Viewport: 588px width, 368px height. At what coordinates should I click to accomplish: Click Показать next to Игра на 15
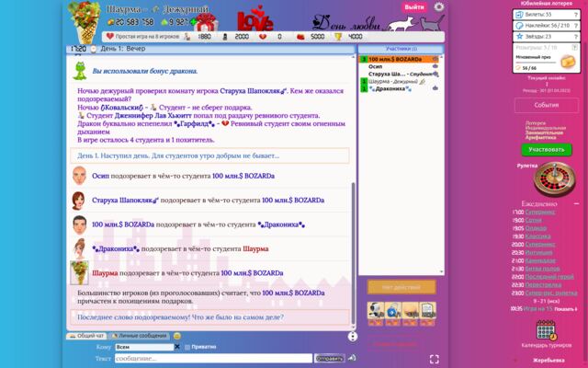click(x=566, y=309)
